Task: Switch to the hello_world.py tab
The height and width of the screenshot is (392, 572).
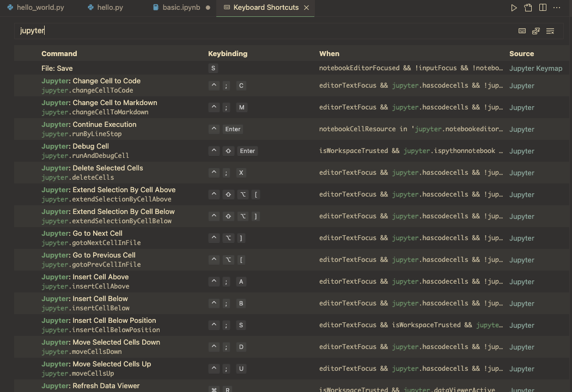Action: click(36, 8)
